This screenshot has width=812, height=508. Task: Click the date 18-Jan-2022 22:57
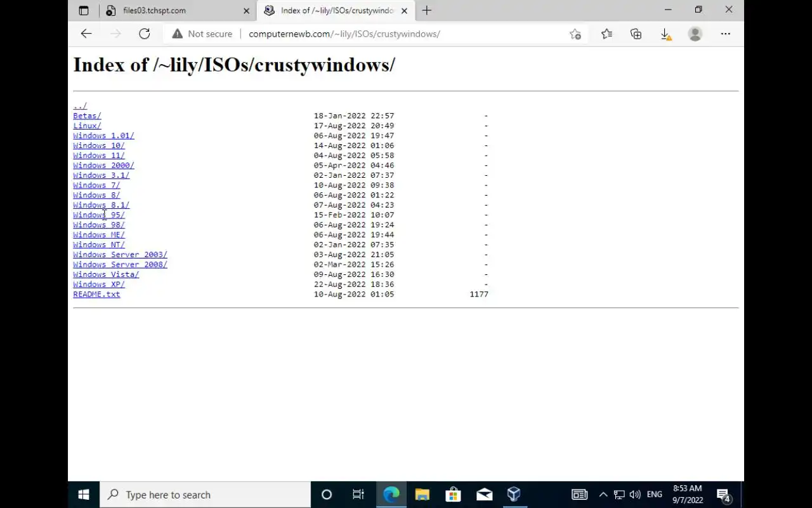354,116
